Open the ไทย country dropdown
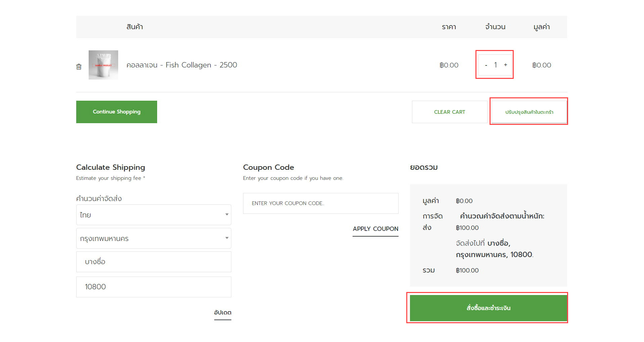This screenshot has height=342, width=644. tap(153, 215)
